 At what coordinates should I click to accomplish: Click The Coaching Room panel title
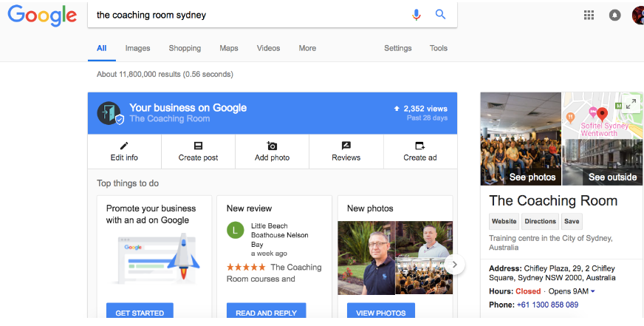coord(553,200)
